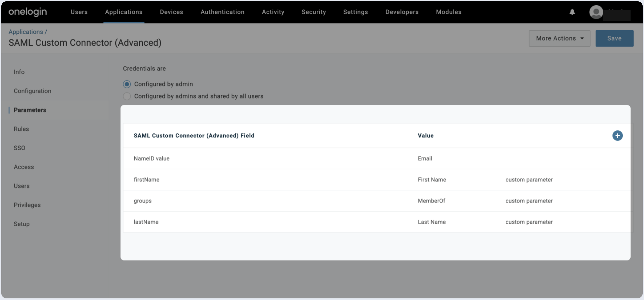
Task: Select 'Configured by admin' radio button
Action: tap(127, 84)
